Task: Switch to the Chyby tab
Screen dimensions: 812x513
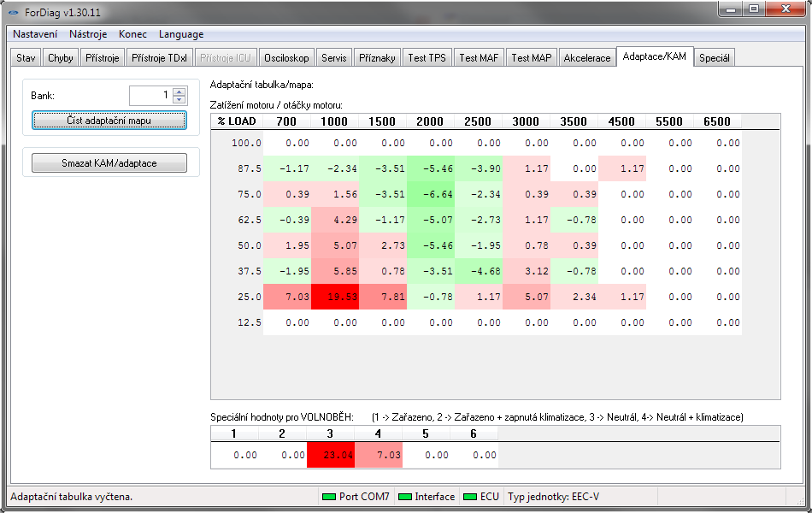Action: point(60,58)
